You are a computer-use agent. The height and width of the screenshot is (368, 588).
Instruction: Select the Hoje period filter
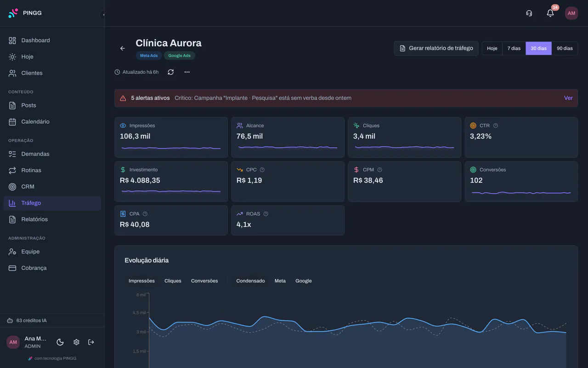(492, 48)
